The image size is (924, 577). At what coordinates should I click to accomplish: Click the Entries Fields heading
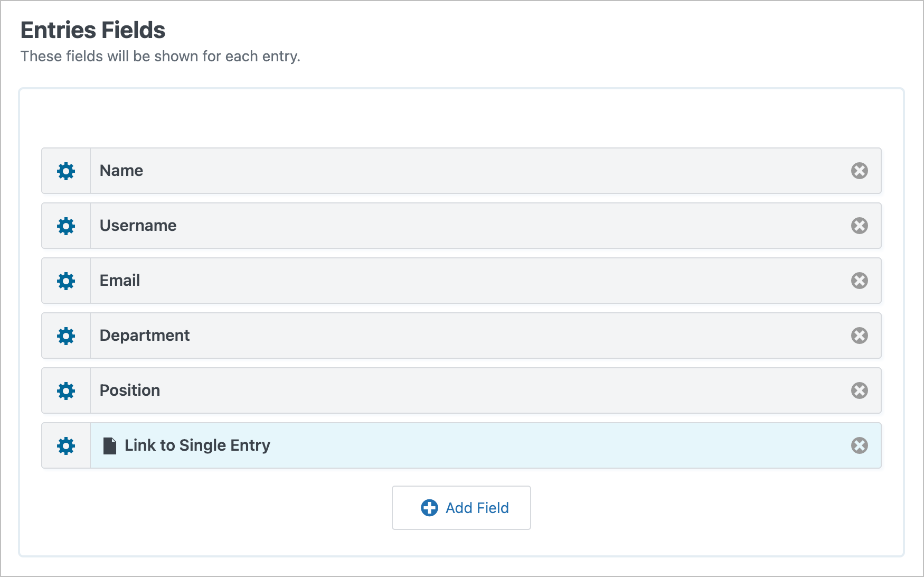92,30
